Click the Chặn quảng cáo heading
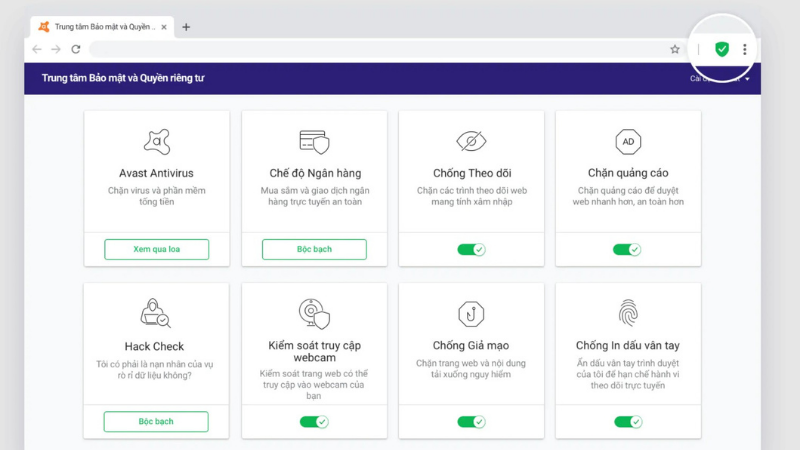This screenshot has height=450, width=800. (628, 173)
